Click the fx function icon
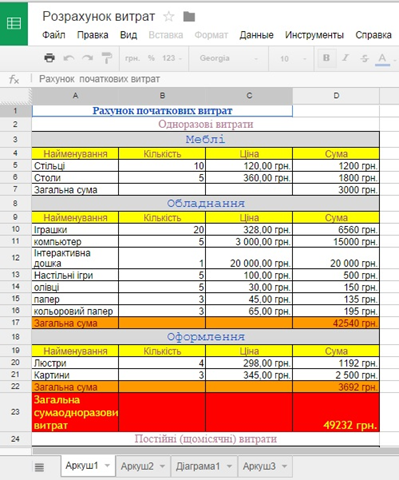This screenshot has height=480, width=399. click(x=14, y=79)
